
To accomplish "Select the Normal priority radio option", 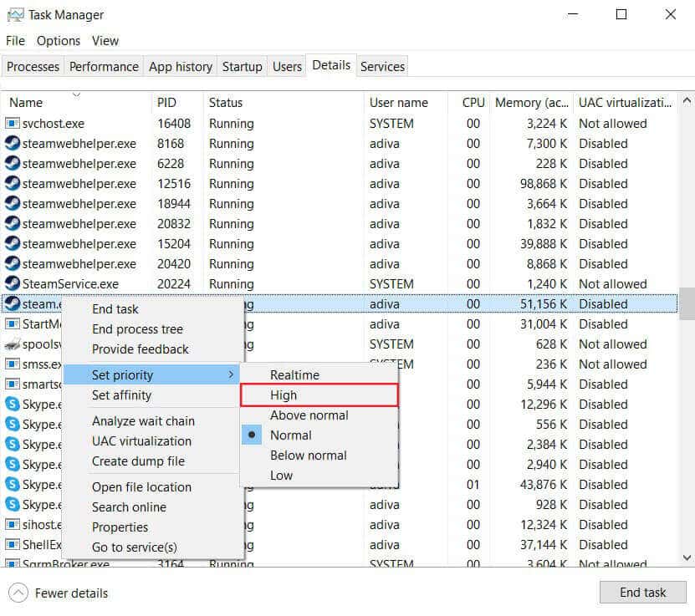I will (319, 435).
